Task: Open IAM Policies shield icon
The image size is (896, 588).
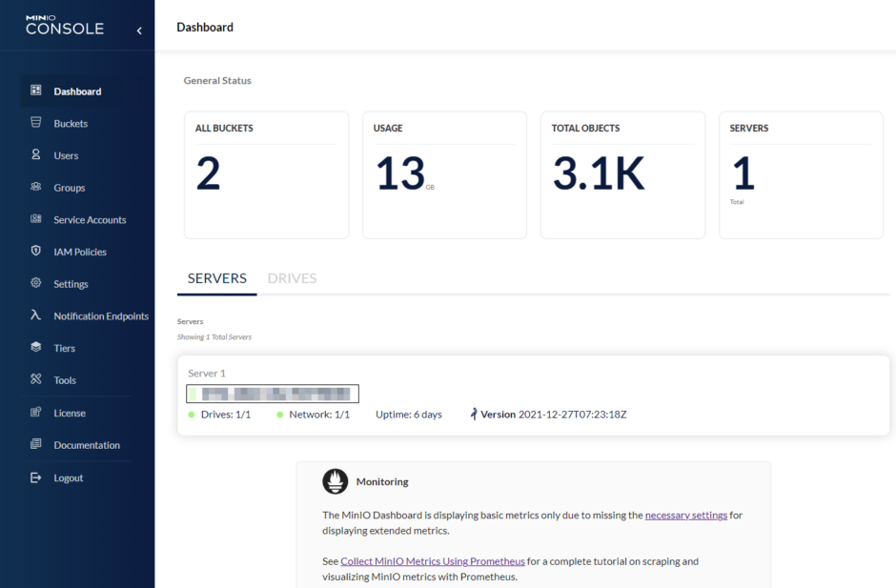Action: (36, 252)
